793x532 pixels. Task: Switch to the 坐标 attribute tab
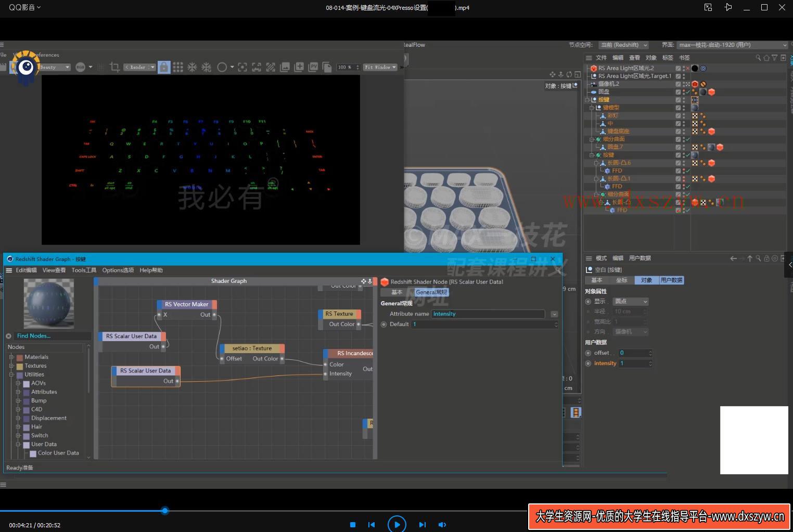[622, 280]
